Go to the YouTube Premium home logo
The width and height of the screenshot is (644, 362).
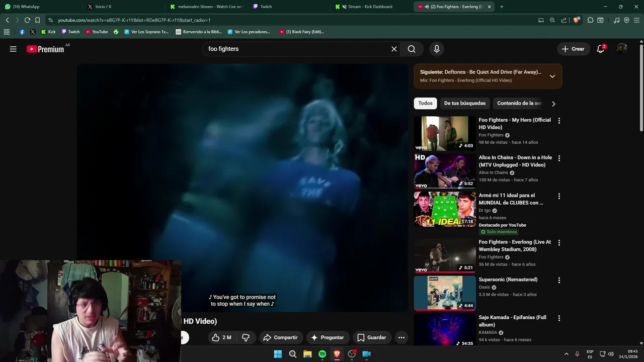pos(45,49)
